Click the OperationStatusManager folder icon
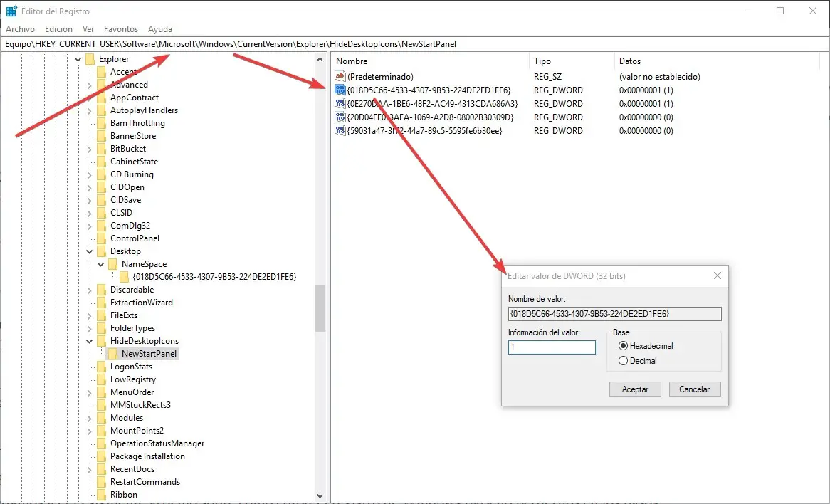The image size is (830, 504). 102,443
